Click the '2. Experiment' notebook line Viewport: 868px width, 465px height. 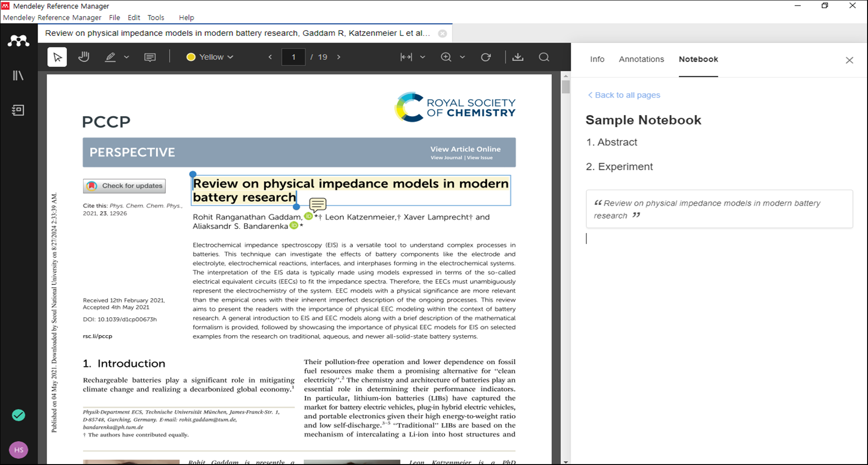click(619, 167)
